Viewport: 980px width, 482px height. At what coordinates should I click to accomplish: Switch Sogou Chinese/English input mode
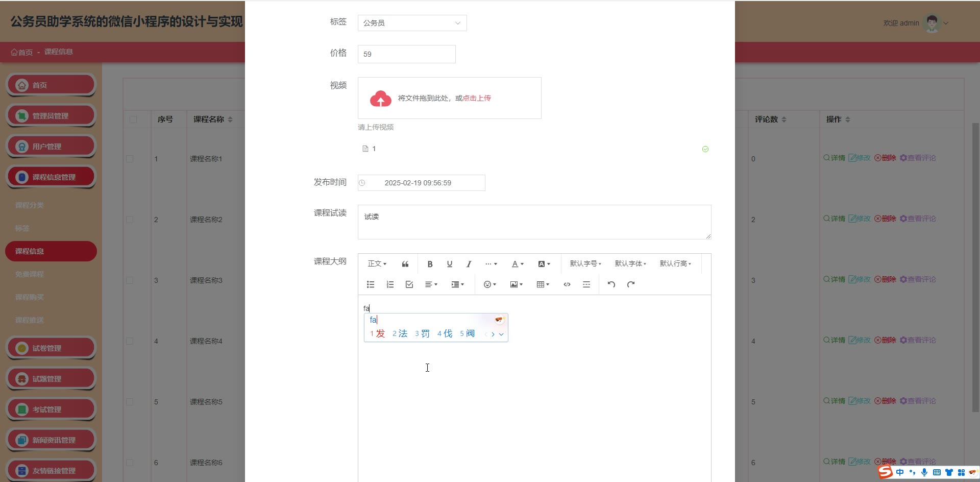coord(900,472)
